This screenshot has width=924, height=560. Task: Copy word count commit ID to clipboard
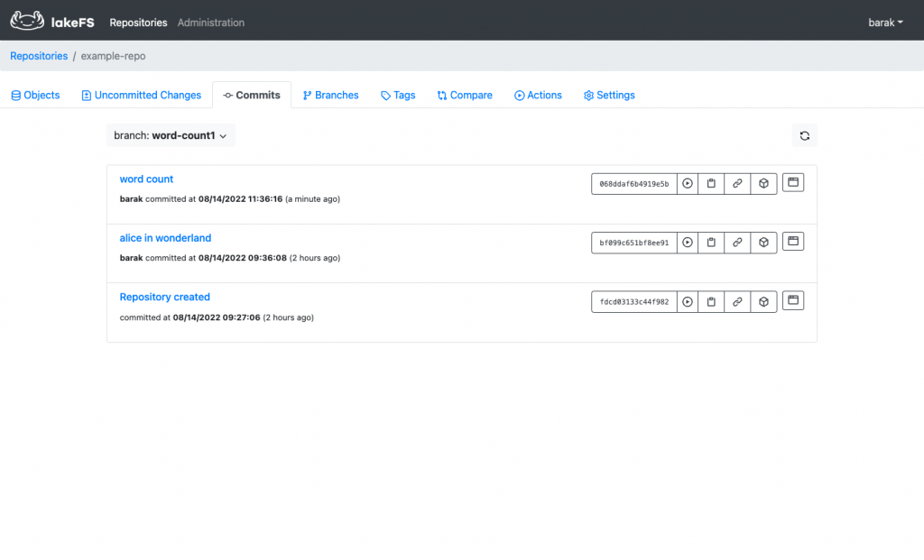tap(711, 184)
